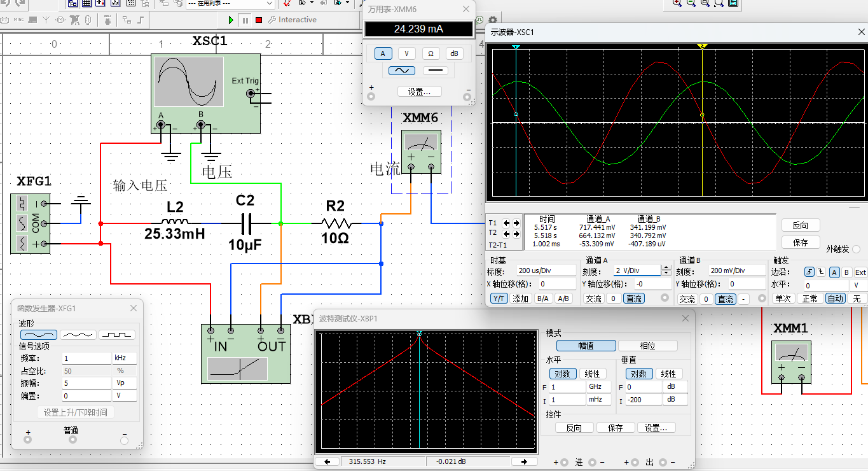This screenshot has width=868, height=471.
Task: Edit function generator frequency value field
Action: click(86, 358)
